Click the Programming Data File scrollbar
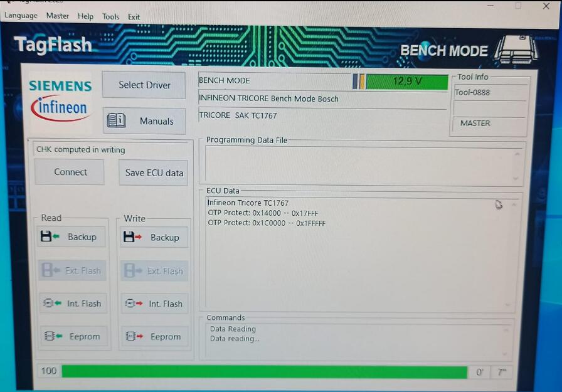Viewport: 562px width, 392px height. point(516,166)
